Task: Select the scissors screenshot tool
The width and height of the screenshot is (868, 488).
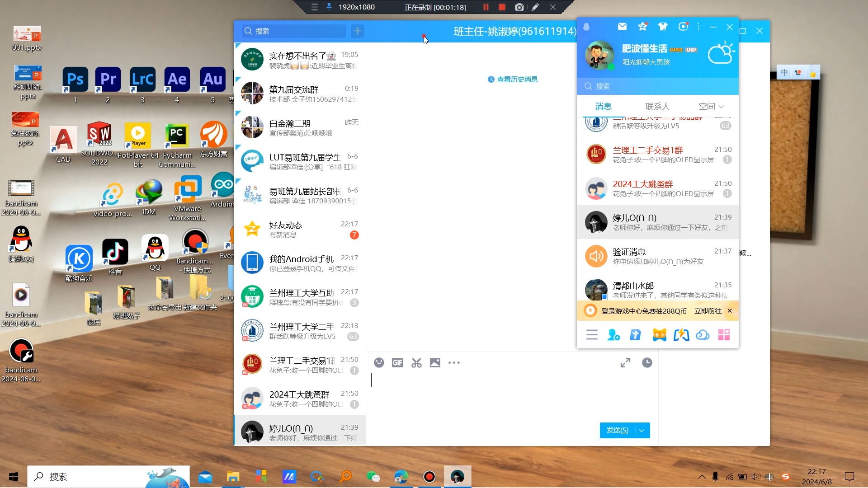Action: [416, 363]
